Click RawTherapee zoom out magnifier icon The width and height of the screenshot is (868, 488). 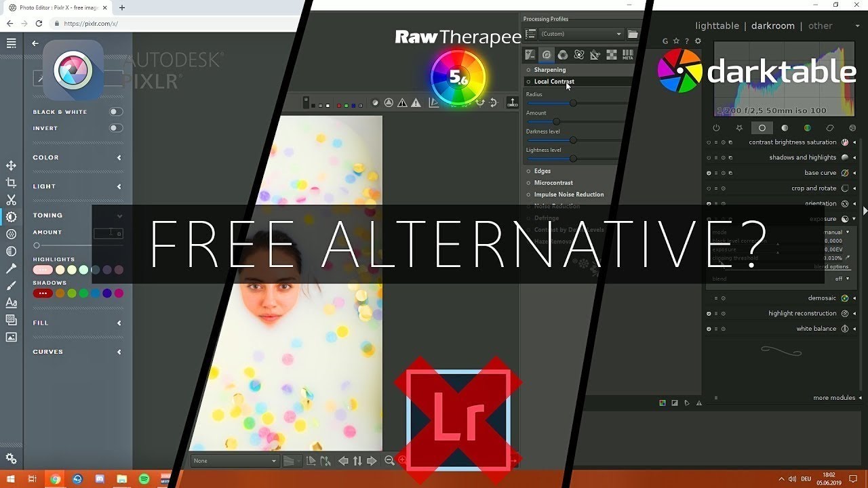(x=389, y=461)
